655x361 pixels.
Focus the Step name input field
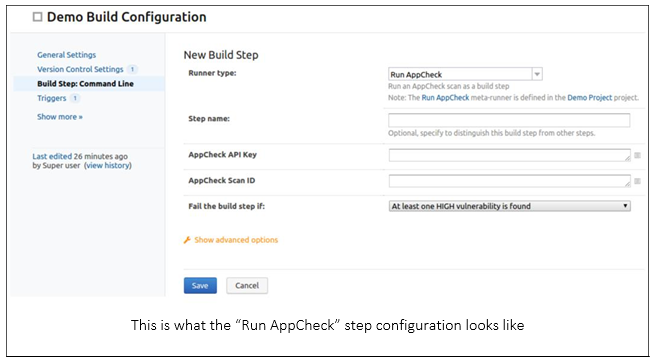coord(509,120)
